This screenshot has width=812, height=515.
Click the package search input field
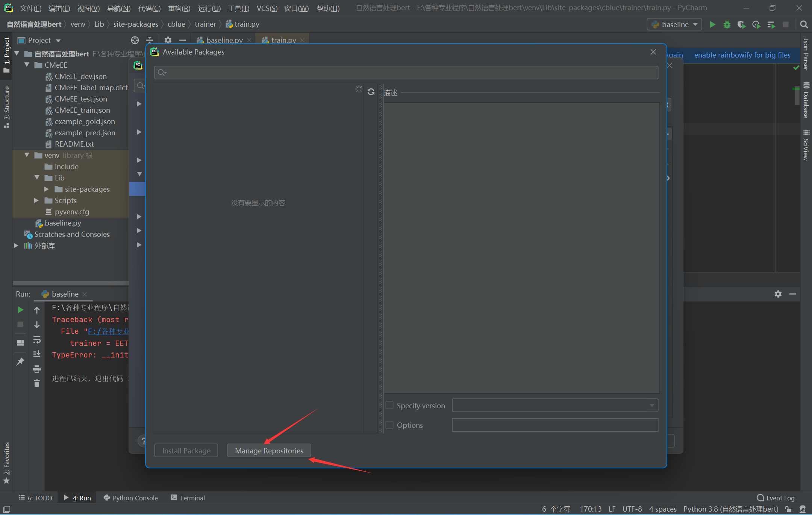[406, 73]
